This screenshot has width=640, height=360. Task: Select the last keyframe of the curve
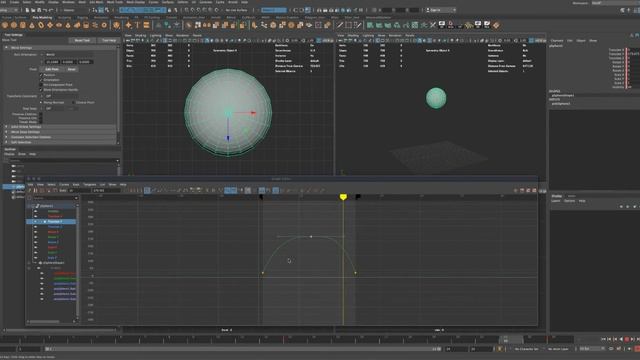[x=356, y=273]
